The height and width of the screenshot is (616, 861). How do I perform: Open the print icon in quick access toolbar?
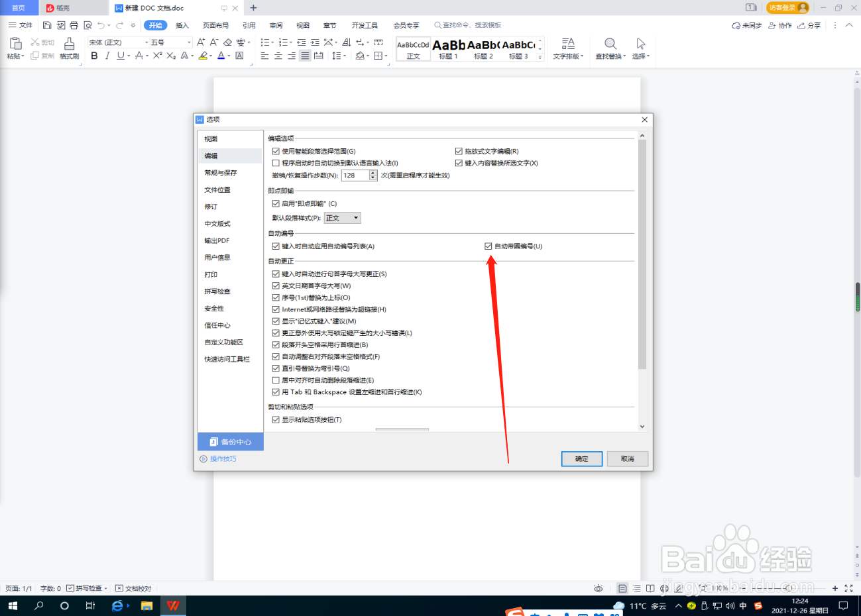click(74, 25)
